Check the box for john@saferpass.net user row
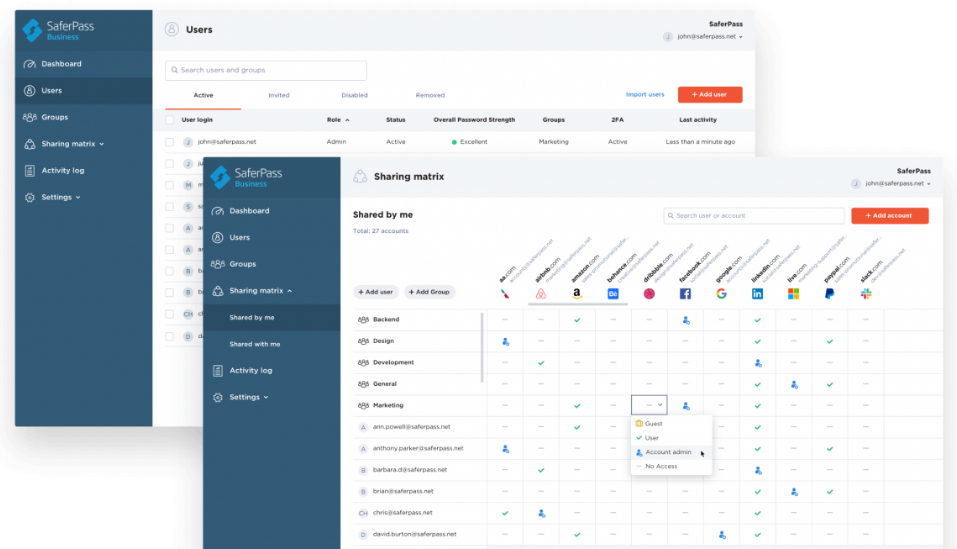957x549 pixels. [x=170, y=142]
